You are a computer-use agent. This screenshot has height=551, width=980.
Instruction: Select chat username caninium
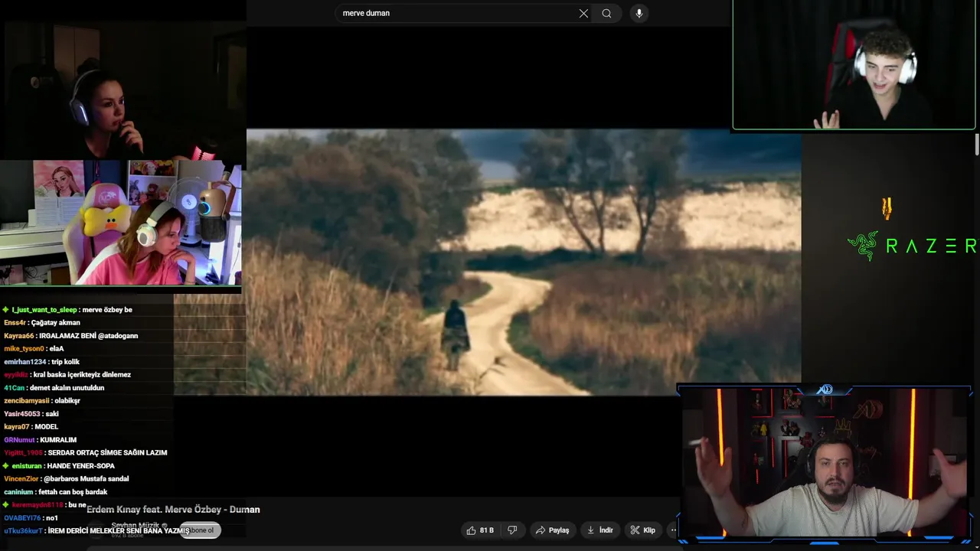[x=18, y=492]
